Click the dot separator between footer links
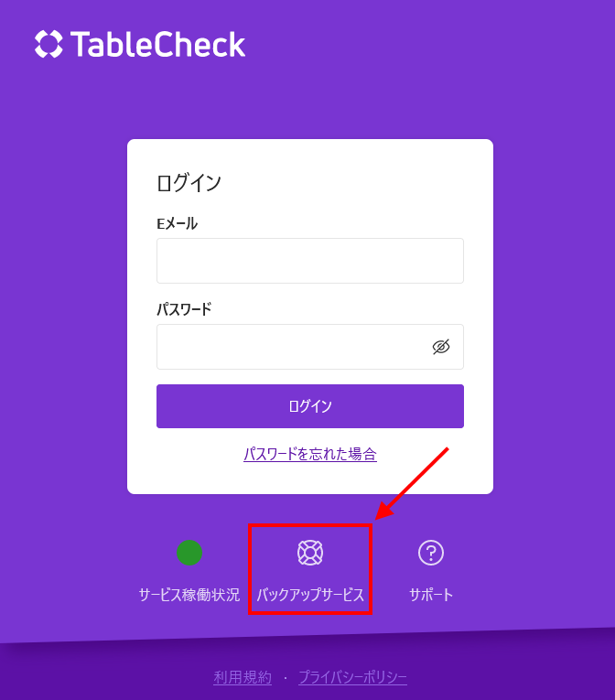Image resolution: width=615 pixels, height=700 pixels. pos(286,678)
